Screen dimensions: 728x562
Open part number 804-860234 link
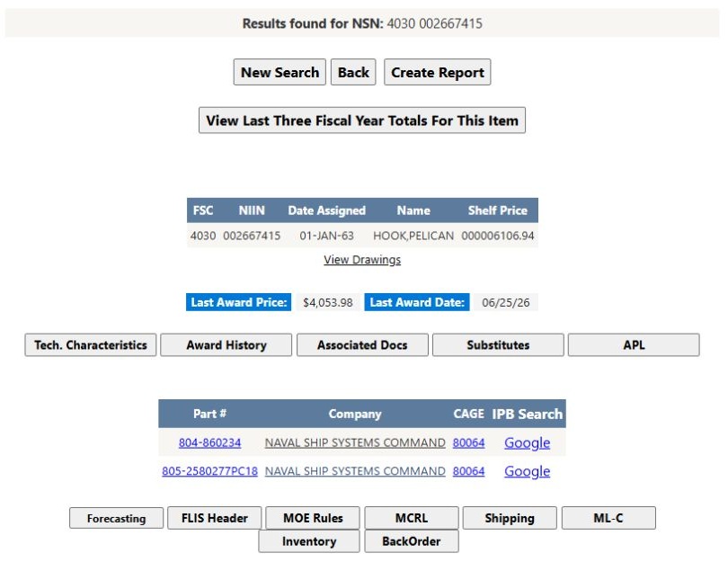click(209, 442)
